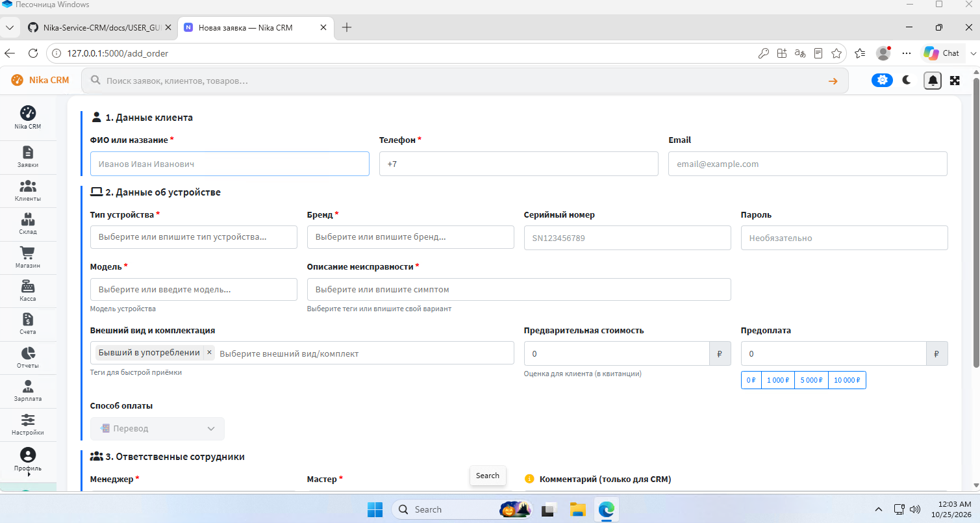Toggle fullscreen with the expand-arrows icon
Viewport: 980px width, 523px height.
click(x=955, y=81)
